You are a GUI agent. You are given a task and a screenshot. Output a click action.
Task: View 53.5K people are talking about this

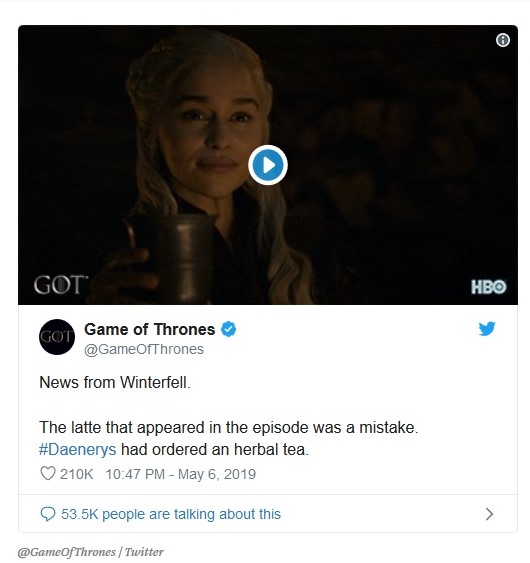(171, 514)
